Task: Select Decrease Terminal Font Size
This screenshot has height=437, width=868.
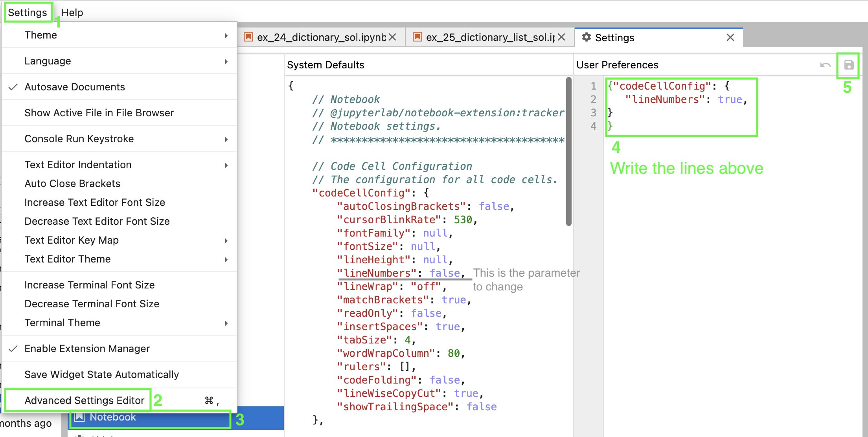Action: point(119,304)
